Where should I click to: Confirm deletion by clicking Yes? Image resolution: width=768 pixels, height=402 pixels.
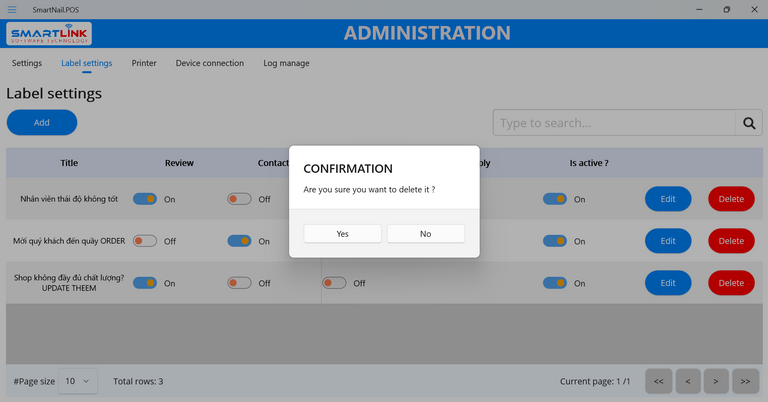pos(343,233)
